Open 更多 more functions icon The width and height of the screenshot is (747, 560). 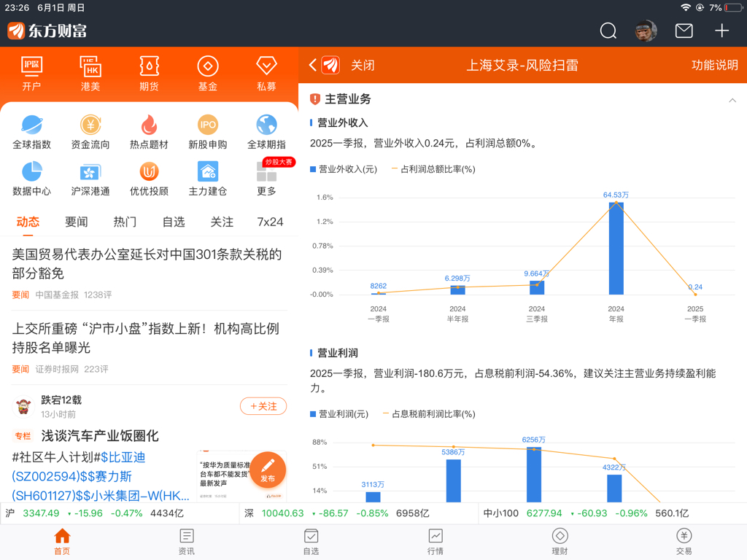tap(266, 179)
